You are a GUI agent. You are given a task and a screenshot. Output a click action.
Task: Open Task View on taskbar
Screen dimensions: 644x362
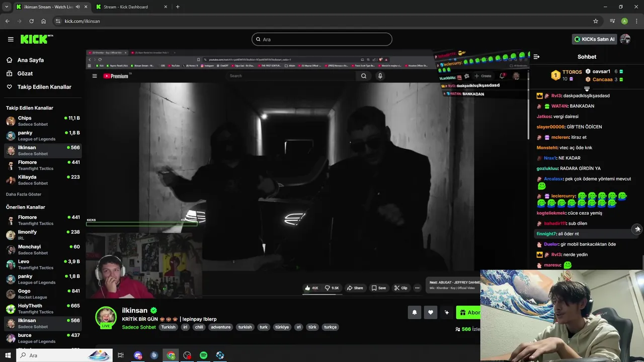(x=121, y=355)
